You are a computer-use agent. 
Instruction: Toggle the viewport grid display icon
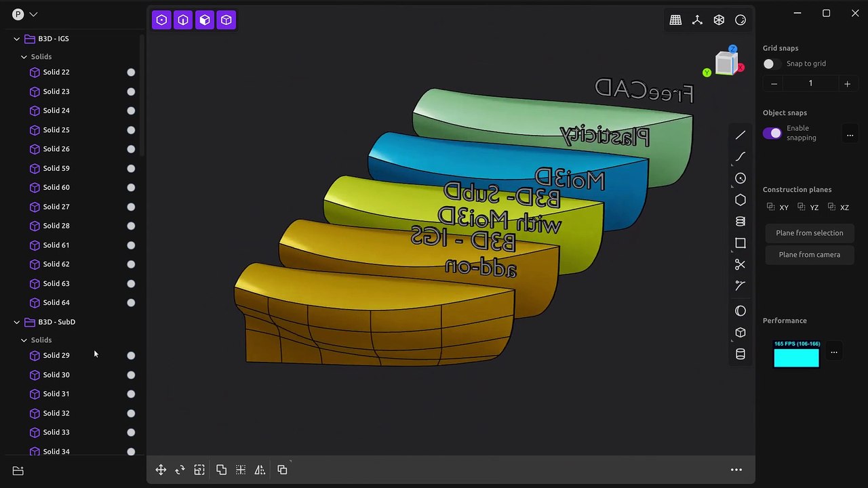click(x=675, y=20)
